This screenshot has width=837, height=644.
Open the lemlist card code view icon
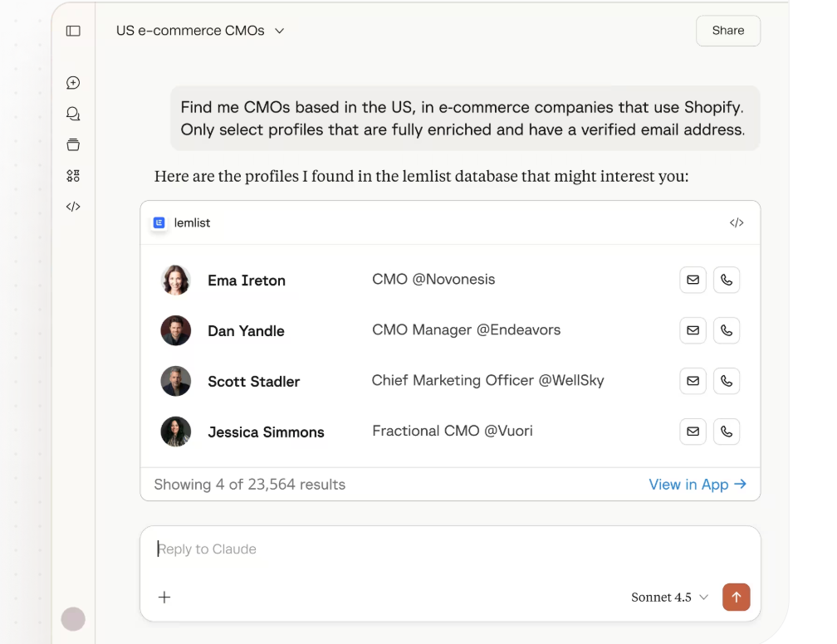coord(737,222)
